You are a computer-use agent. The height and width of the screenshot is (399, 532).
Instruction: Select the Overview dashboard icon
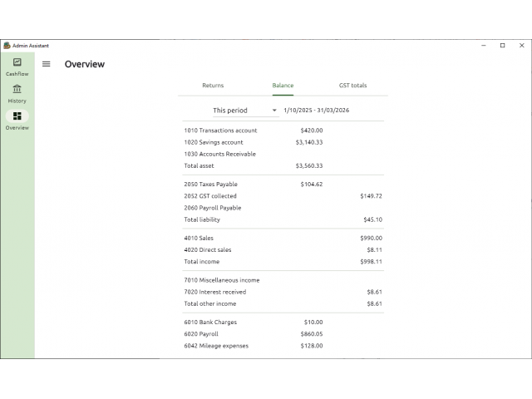(17, 116)
